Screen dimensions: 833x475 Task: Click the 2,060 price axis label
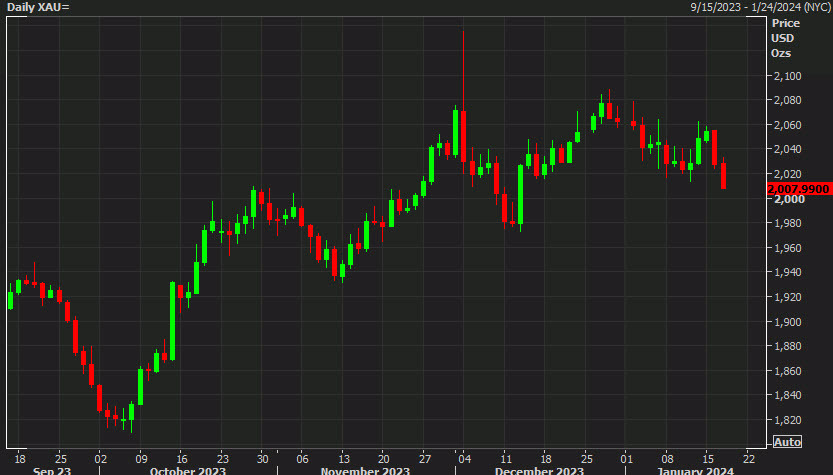(x=787, y=125)
